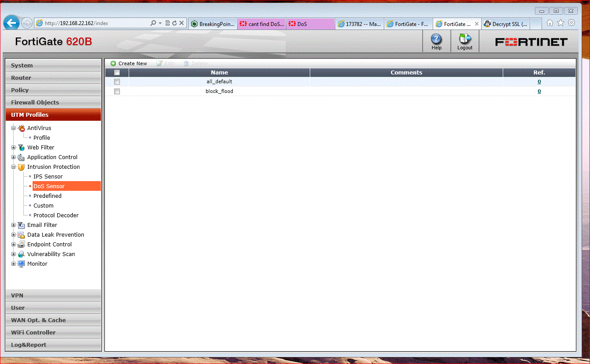This screenshot has width=590, height=364.
Task: Click the UTM Profiles section header
Action: [x=53, y=115]
